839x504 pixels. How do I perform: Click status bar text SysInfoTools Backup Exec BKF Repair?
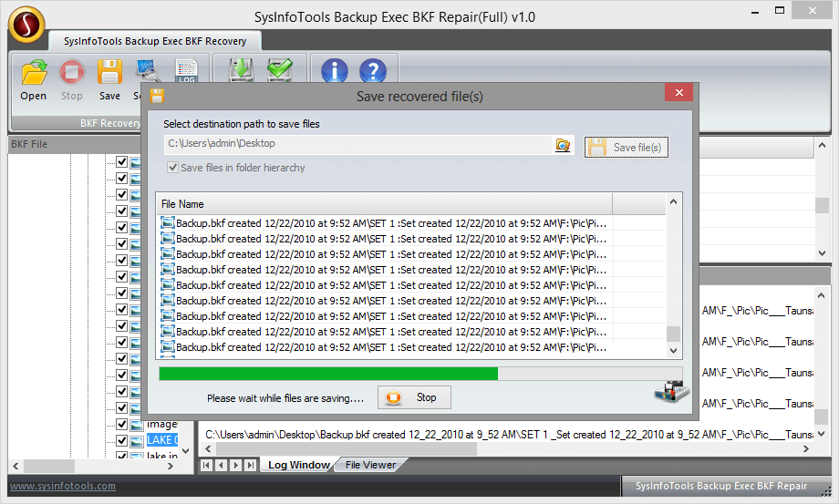click(x=720, y=486)
